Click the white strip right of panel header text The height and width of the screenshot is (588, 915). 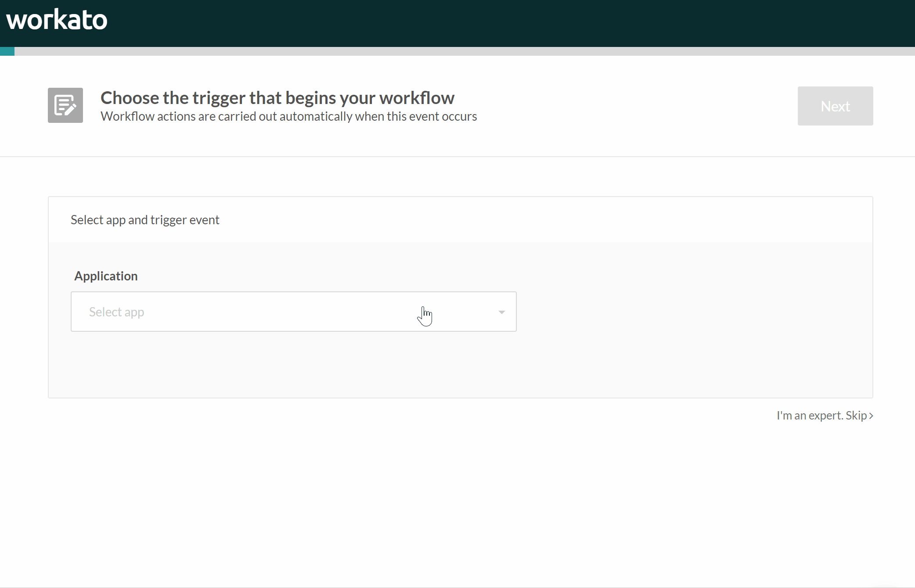(x=544, y=220)
